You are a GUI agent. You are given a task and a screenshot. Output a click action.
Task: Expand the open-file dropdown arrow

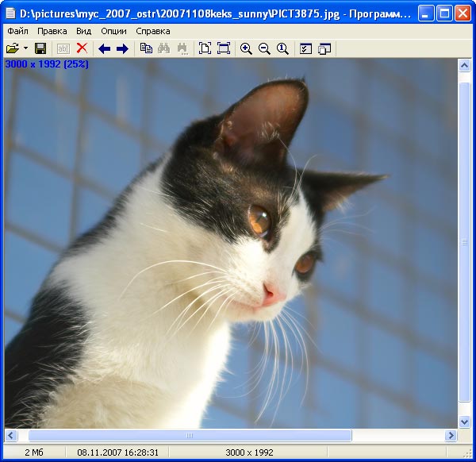coord(26,48)
